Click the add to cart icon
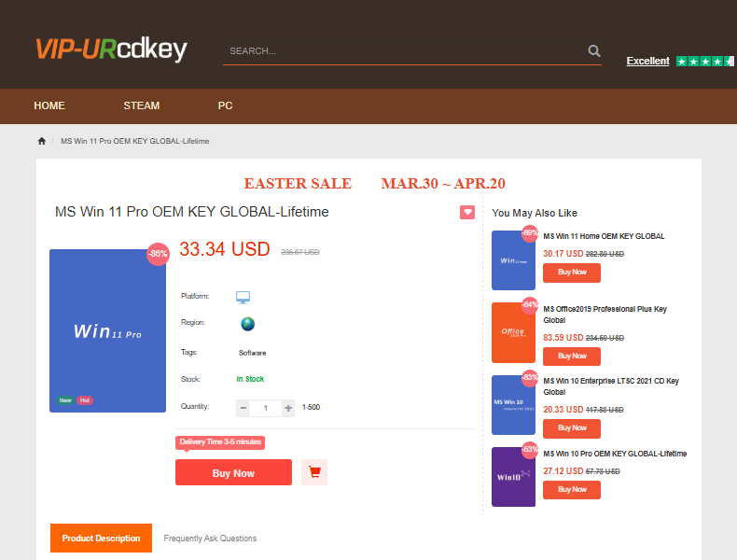Viewport: 737px width, 560px height. 314,473
